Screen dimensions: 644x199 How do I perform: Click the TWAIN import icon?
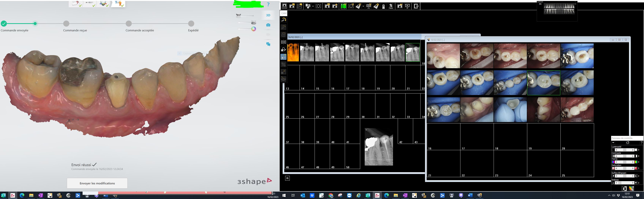click(x=391, y=6)
